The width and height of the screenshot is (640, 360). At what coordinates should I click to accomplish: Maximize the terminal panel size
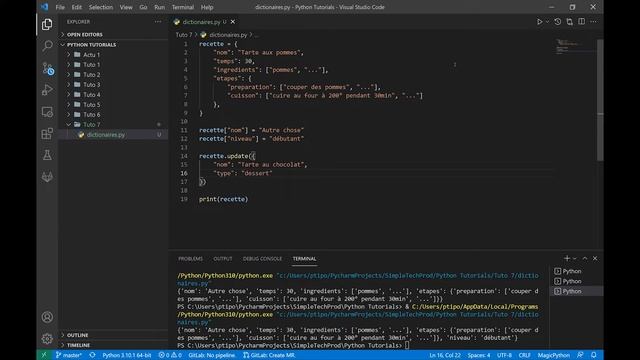tap(585, 258)
